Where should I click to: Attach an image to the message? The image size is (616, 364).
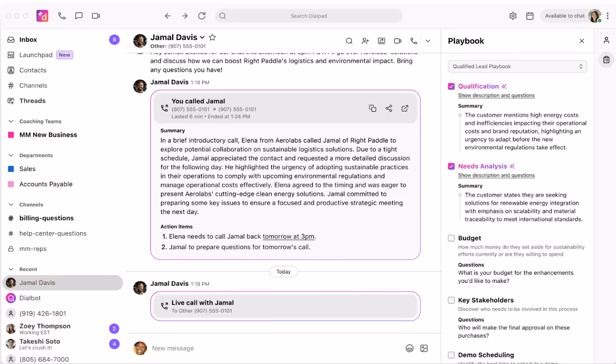click(x=424, y=348)
